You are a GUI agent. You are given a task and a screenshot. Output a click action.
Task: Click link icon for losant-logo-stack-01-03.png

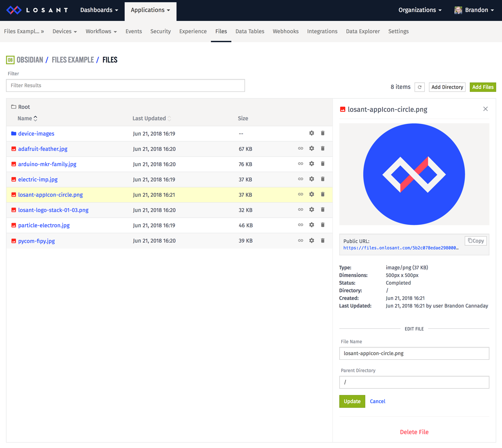click(x=300, y=210)
